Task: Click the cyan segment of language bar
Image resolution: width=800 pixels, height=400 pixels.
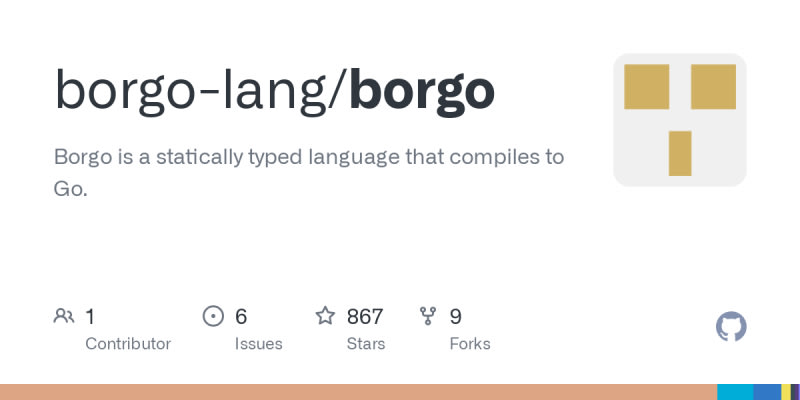Action: (x=735, y=392)
